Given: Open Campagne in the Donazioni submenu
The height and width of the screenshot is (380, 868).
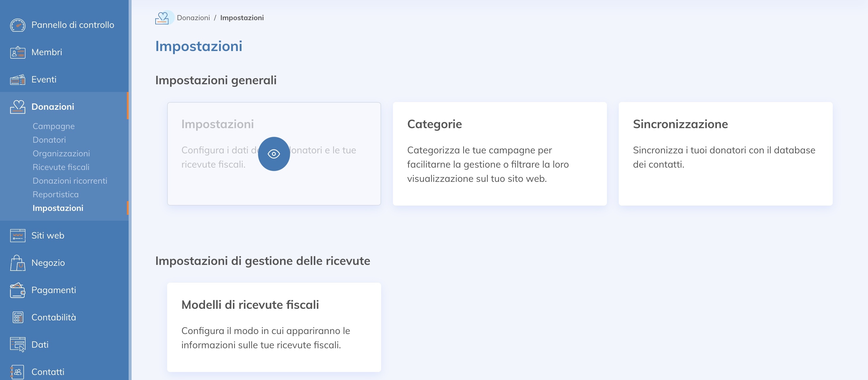Looking at the screenshot, I should (x=54, y=126).
